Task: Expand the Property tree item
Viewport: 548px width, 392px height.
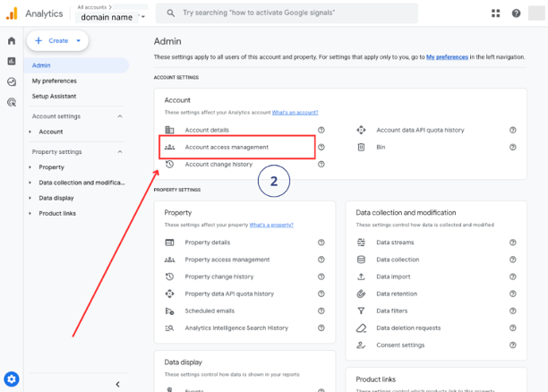Action: click(x=30, y=167)
